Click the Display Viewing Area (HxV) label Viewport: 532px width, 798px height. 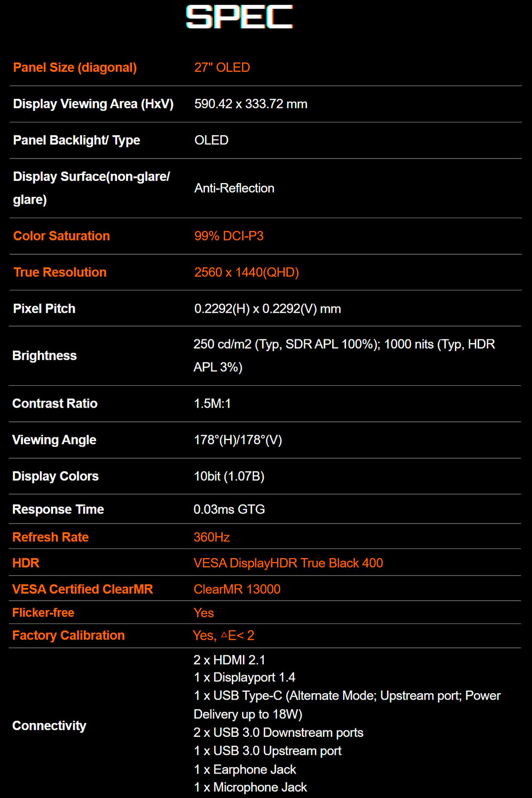coord(93,104)
